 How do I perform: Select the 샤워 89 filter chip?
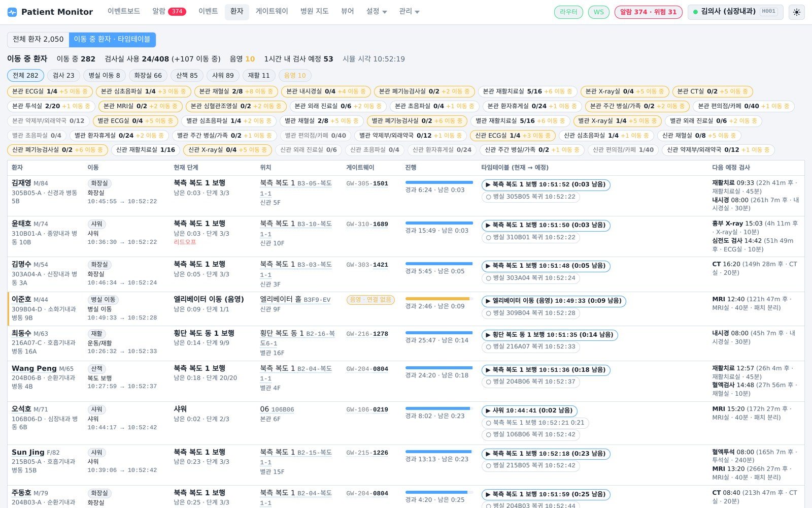click(x=223, y=75)
